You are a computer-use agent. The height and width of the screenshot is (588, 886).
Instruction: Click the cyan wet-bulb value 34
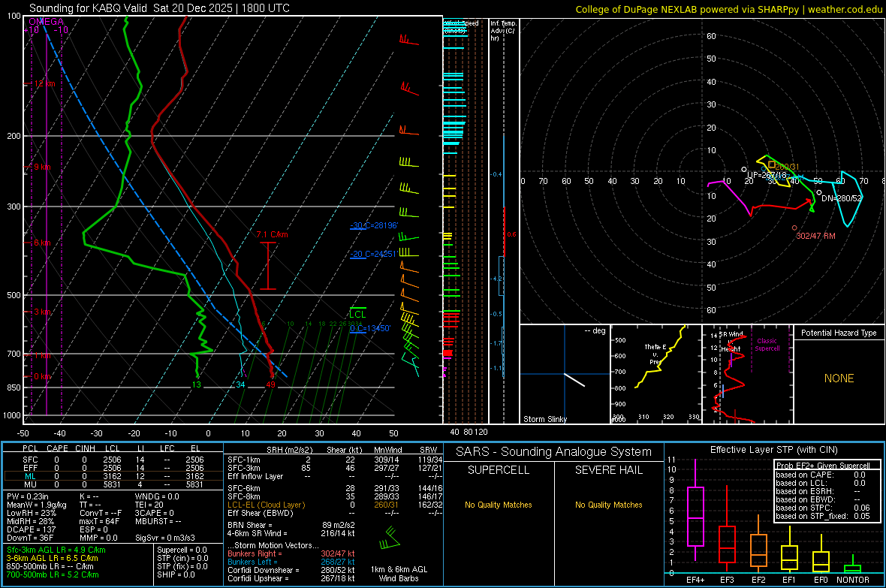(240, 384)
